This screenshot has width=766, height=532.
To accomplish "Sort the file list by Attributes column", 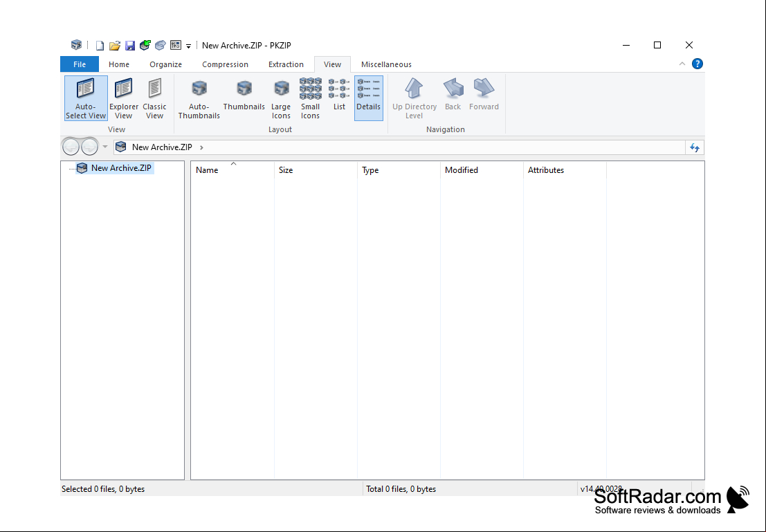I will coord(565,170).
